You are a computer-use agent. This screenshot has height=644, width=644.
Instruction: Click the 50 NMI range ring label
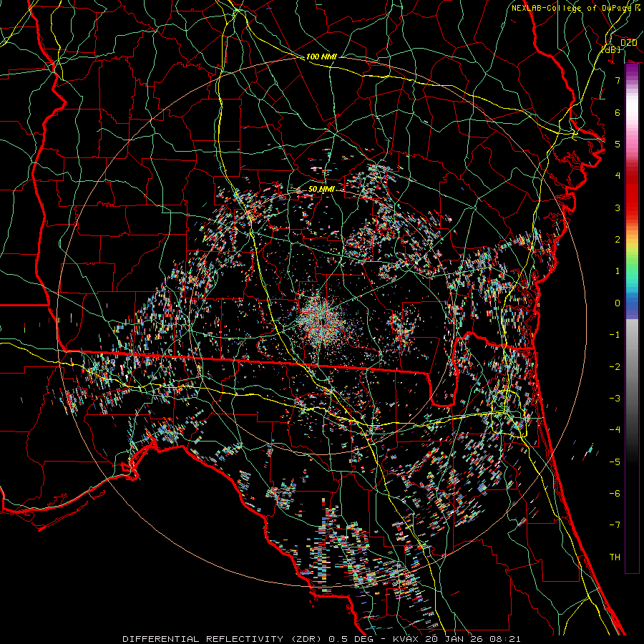[x=321, y=189]
